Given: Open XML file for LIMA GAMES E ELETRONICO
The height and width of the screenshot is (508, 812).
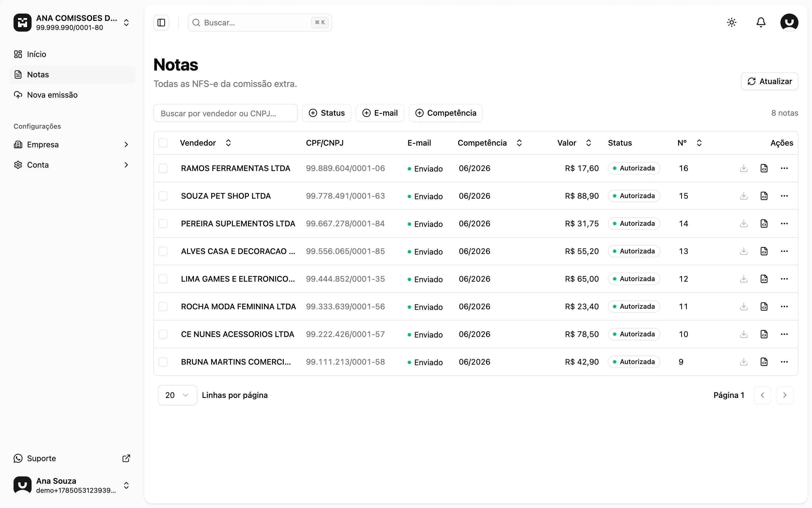Looking at the screenshot, I should (764, 279).
